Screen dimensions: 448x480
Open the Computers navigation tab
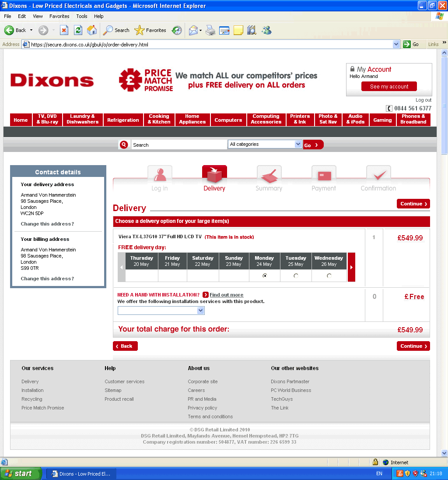point(228,120)
